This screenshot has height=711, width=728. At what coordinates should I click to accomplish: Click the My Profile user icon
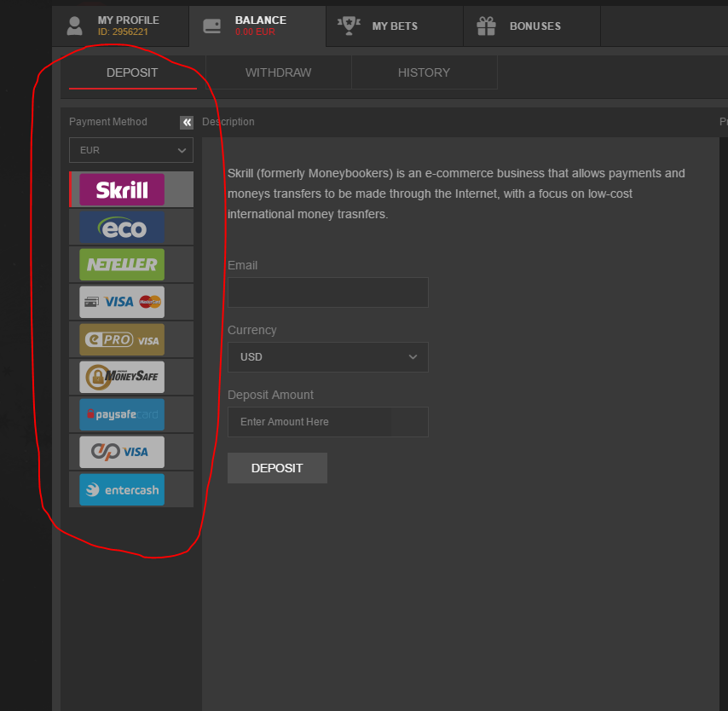coord(74,26)
